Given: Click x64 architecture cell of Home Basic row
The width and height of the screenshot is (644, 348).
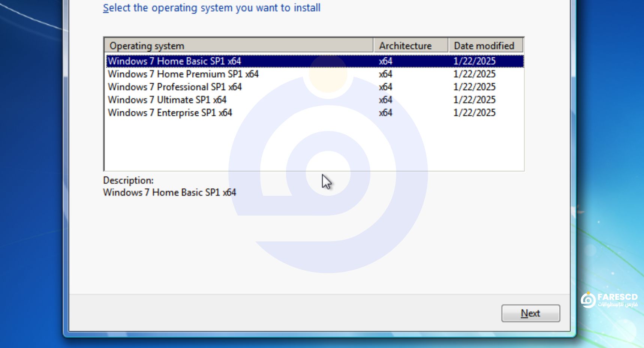Looking at the screenshot, I should (385, 61).
